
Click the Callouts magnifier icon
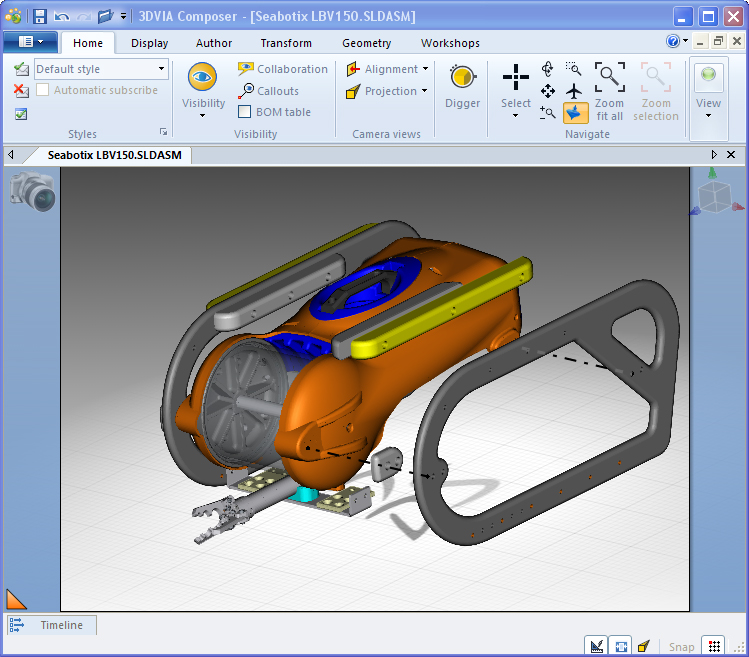click(245, 91)
